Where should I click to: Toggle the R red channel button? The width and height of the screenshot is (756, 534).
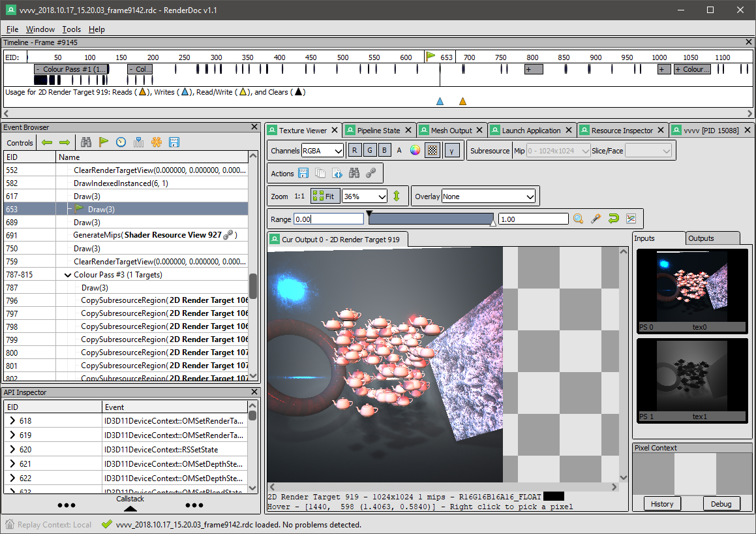(354, 151)
